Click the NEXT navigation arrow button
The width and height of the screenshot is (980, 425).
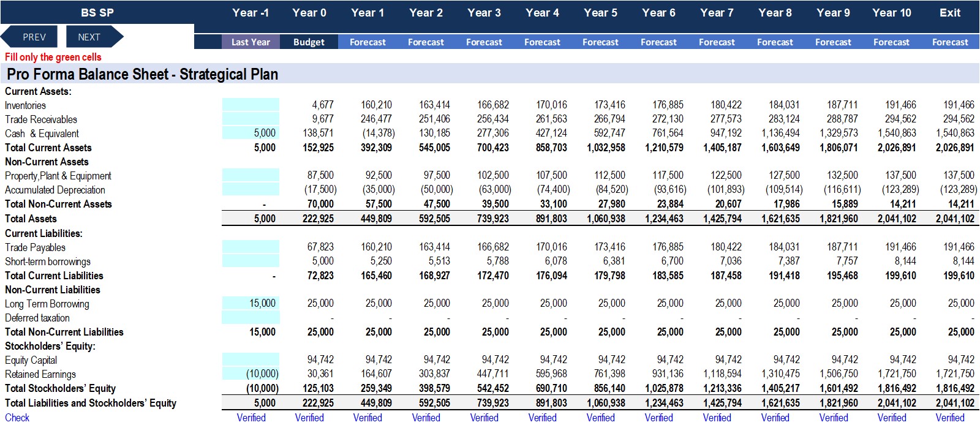pos(94,37)
